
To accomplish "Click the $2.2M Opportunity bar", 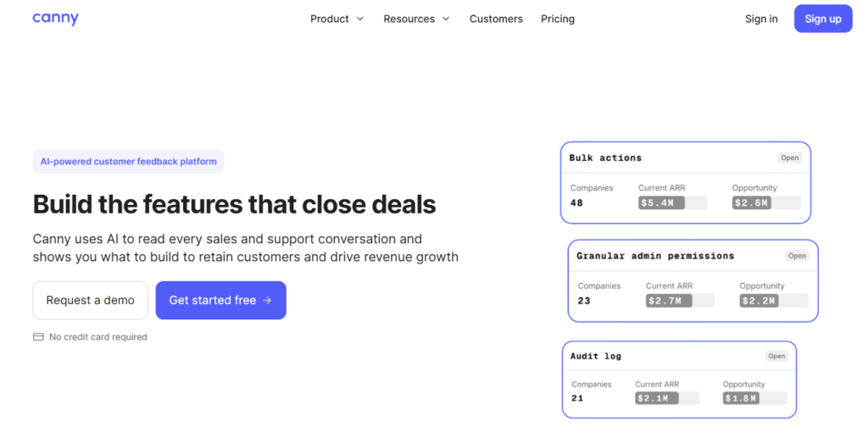I will tap(774, 301).
